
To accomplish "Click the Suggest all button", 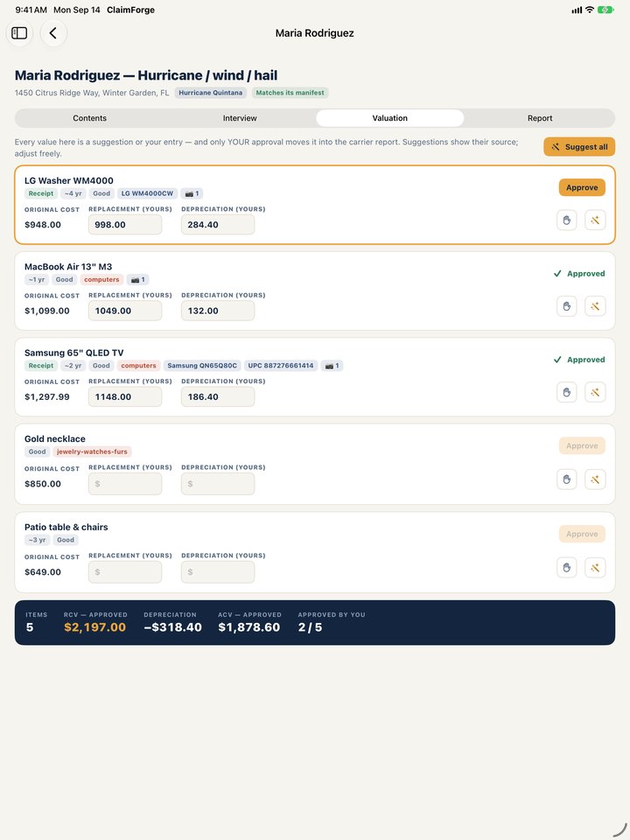I will pyautogui.click(x=579, y=147).
